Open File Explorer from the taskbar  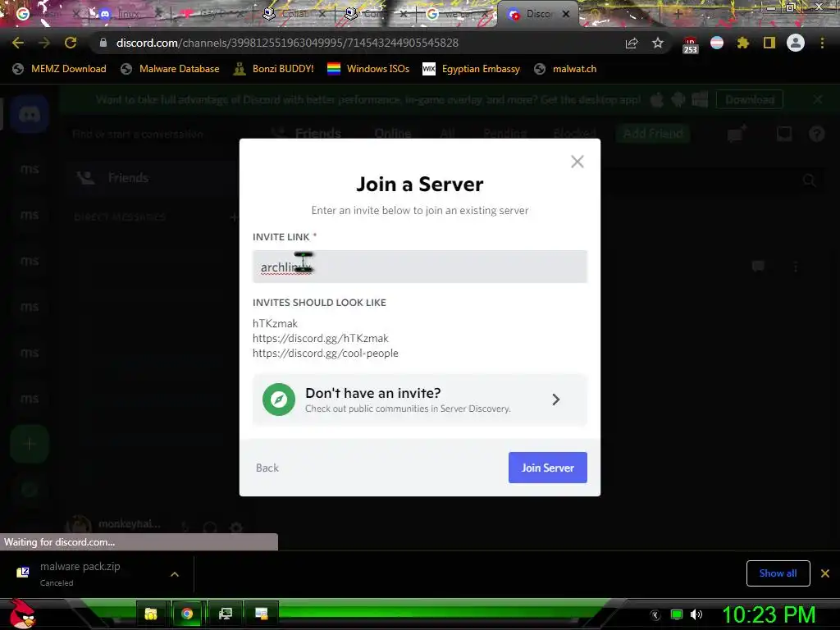(x=151, y=614)
